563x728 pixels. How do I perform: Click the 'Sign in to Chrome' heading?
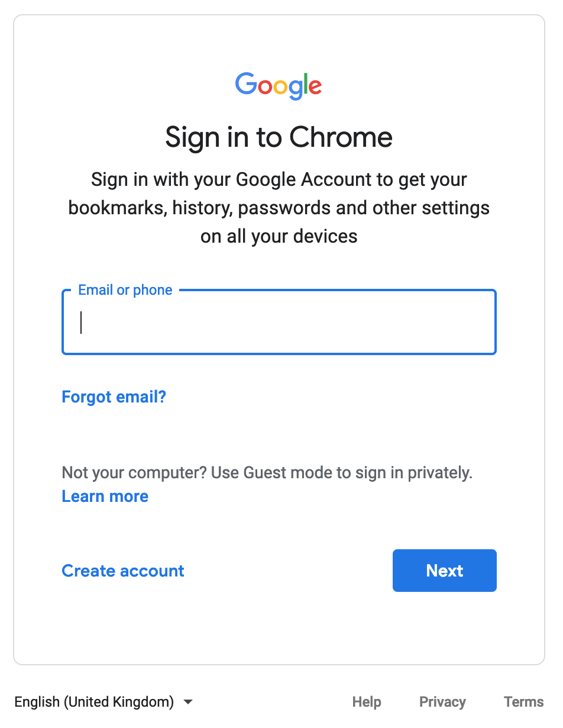click(279, 137)
